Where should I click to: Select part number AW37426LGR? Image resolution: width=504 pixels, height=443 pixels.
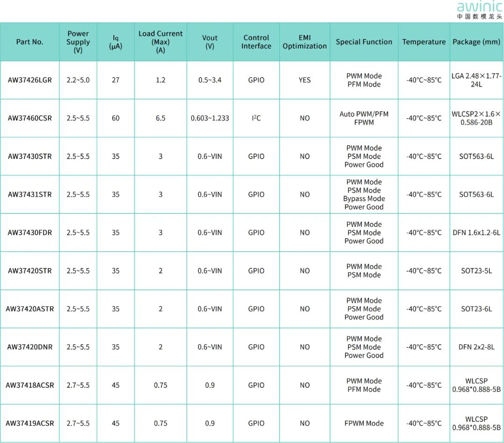(29, 80)
